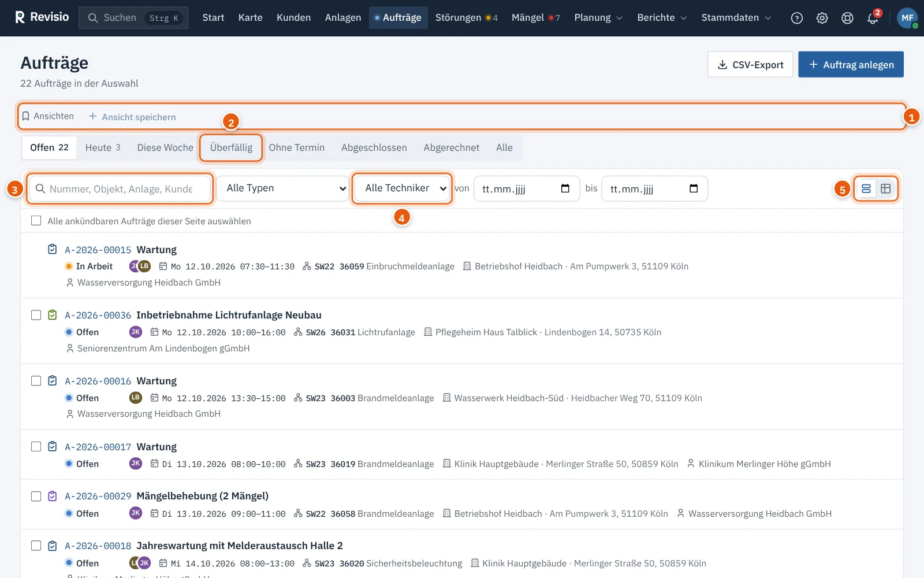Open the help question mark icon
This screenshot has height=578, width=924.
[x=797, y=18]
